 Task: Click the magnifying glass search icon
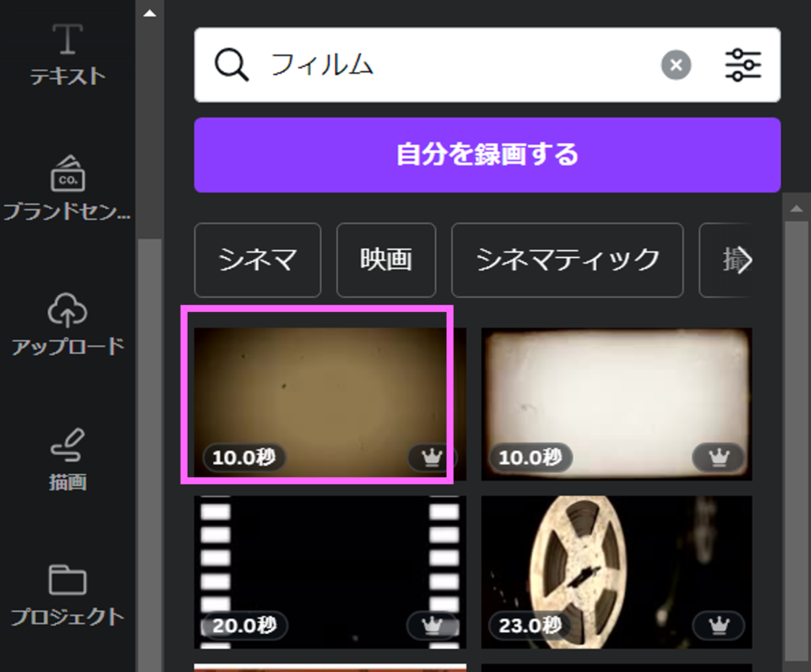[x=231, y=65]
